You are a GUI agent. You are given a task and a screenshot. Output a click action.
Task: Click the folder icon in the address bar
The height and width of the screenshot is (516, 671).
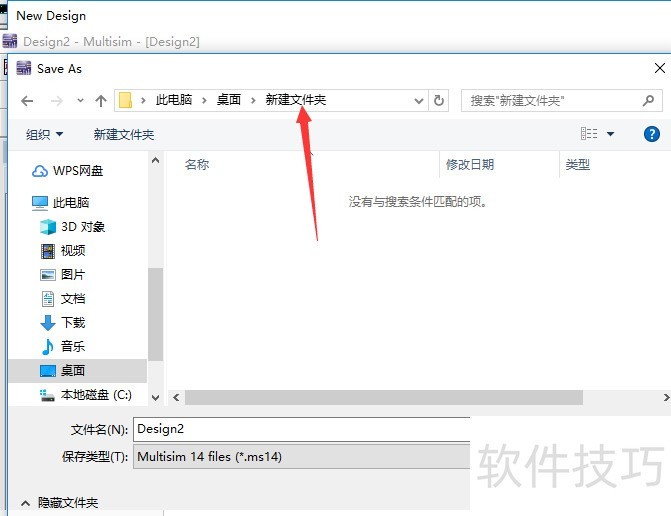pyautogui.click(x=125, y=101)
